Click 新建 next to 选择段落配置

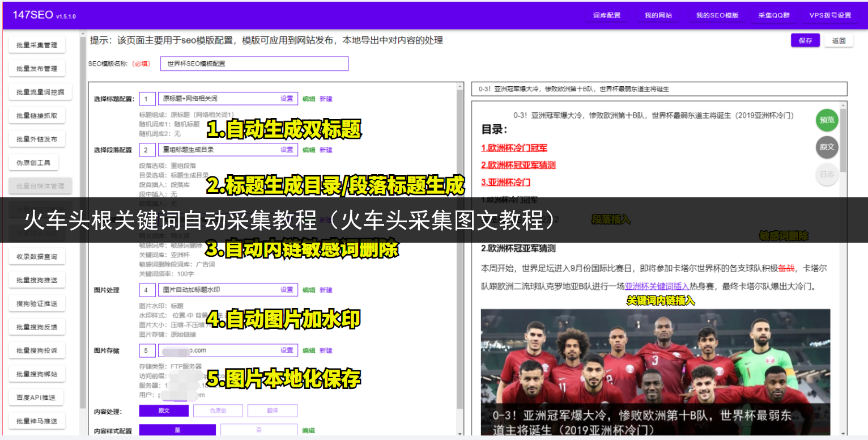pyautogui.click(x=326, y=150)
